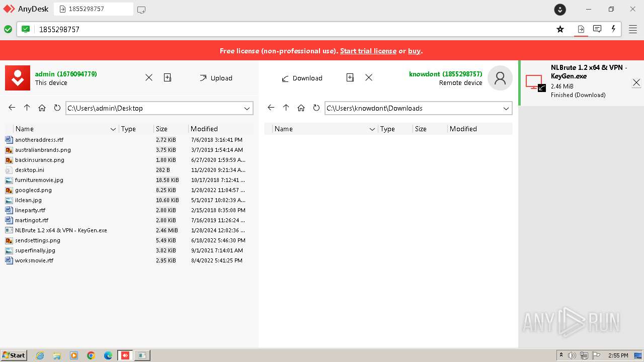
Task: Click remote panel new folder icon
Action: 350,77
